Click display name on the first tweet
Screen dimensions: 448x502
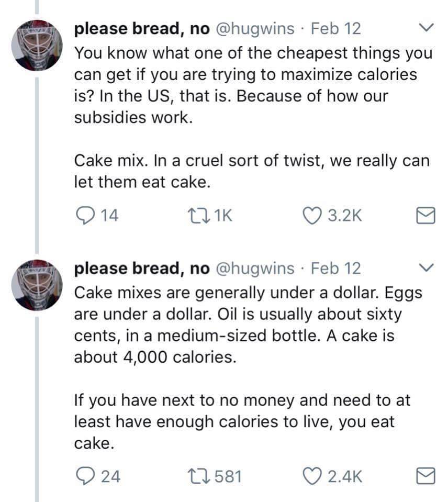pyautogui.click(x=142, y=28)
